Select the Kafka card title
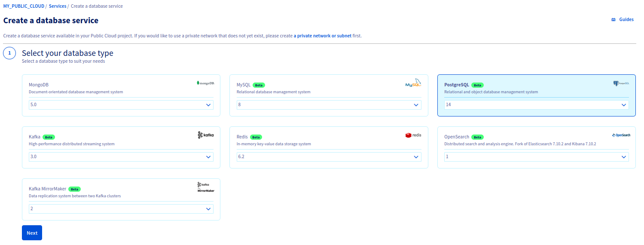Image resolution: width=644 pixels, height=245 pixels. (34, 137)
